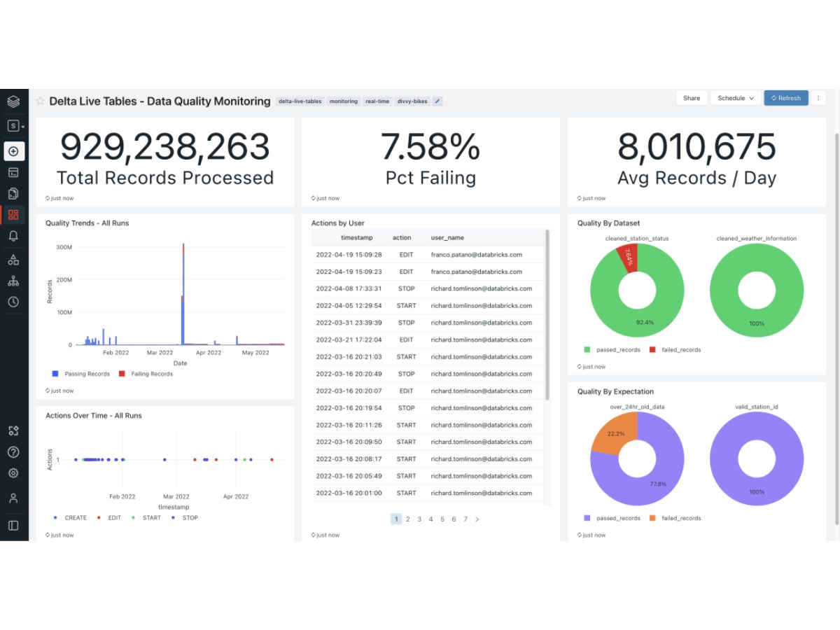Toggle Passing Records legend in Quality Trends

(81, 374)
